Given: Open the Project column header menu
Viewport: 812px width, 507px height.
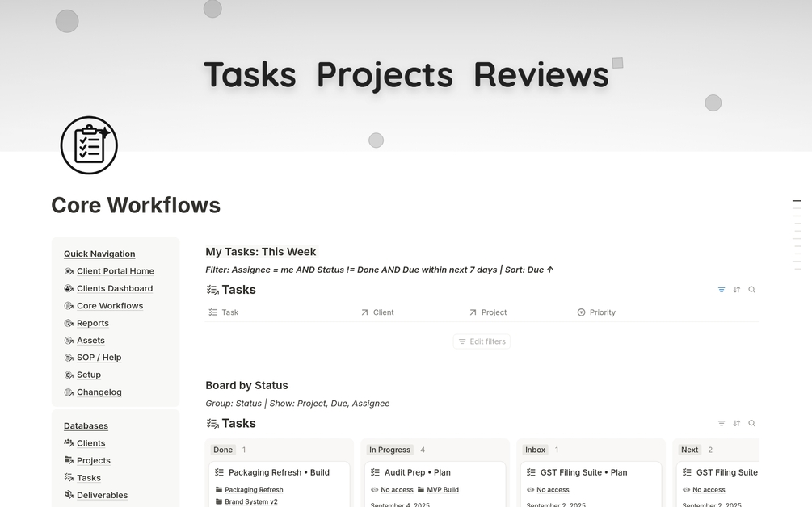Looking at the screenshot, I should click(493, 312).
